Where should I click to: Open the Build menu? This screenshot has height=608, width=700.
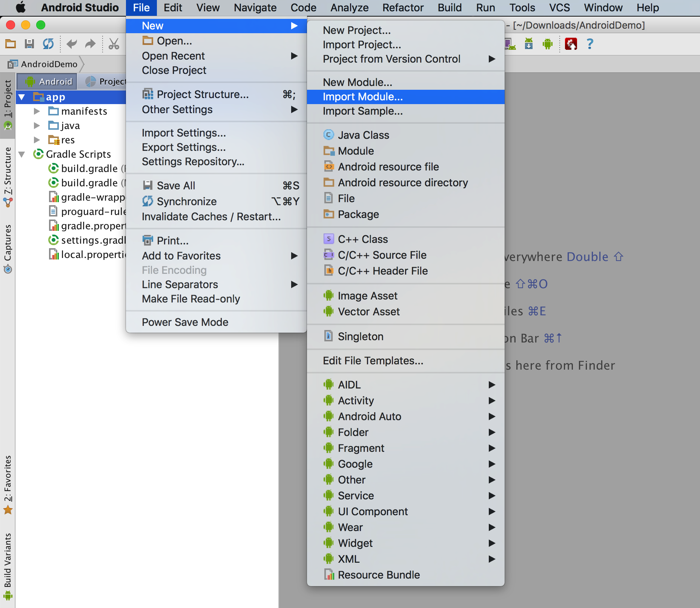pyautogui.click(x=450, y=8)
